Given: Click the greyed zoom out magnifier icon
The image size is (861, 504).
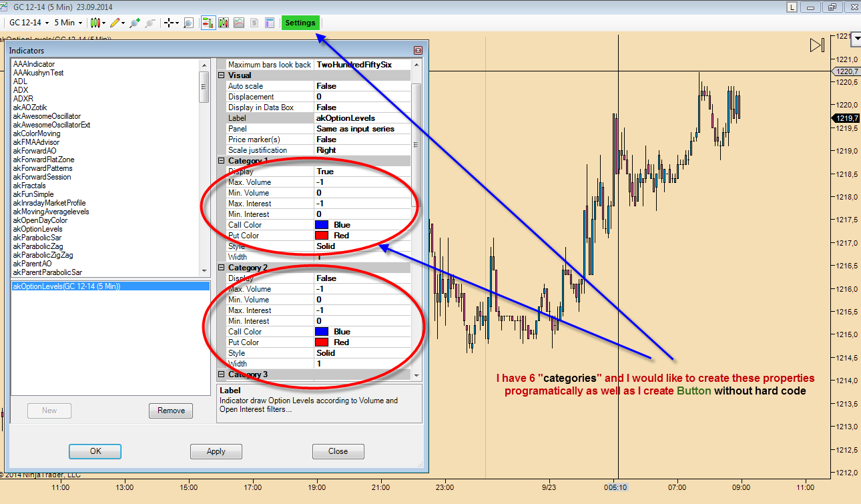Looking at the screenshot, I should [x=150, y=23].
